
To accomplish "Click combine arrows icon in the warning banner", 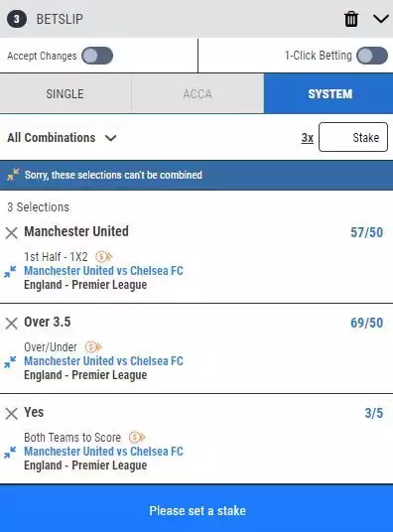I will tap(13, 175).
